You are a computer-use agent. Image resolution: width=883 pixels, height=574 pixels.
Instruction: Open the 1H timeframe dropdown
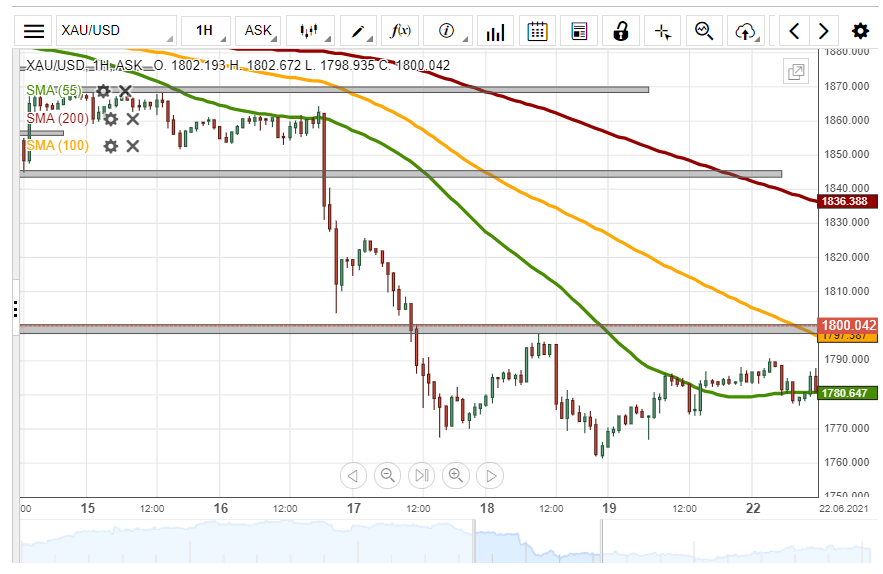[205, 31]
